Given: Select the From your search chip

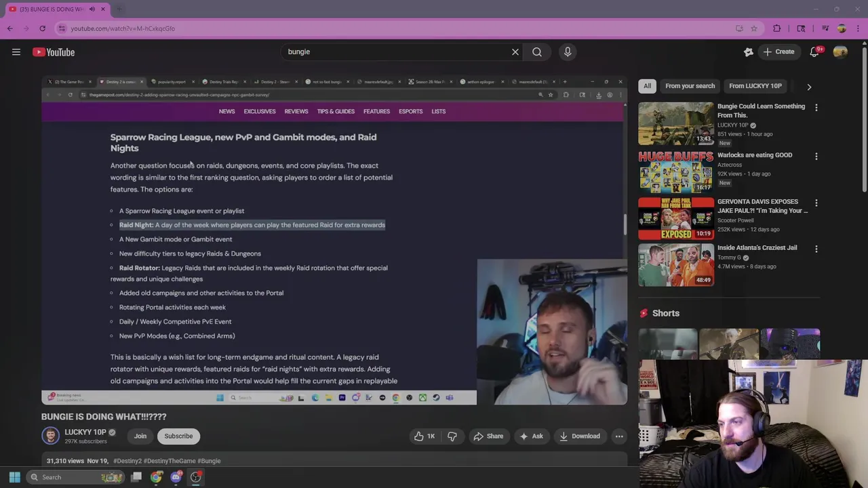Looking at the screenshot, I should click(690, 86).
